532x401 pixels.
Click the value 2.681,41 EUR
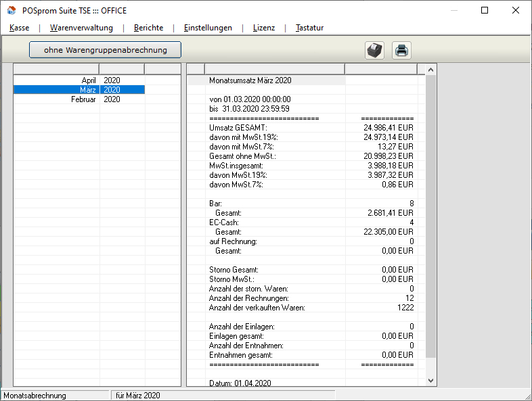tap(391, 213)
